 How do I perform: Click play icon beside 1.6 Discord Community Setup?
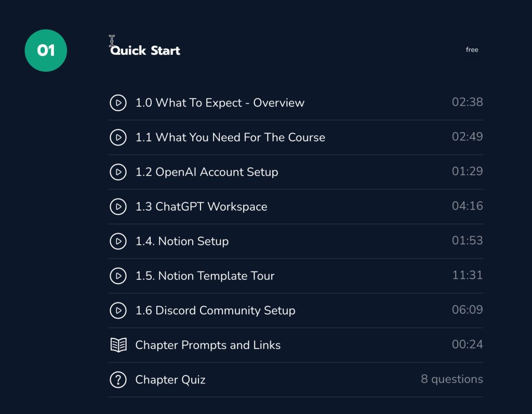click(x=118, y=310)
